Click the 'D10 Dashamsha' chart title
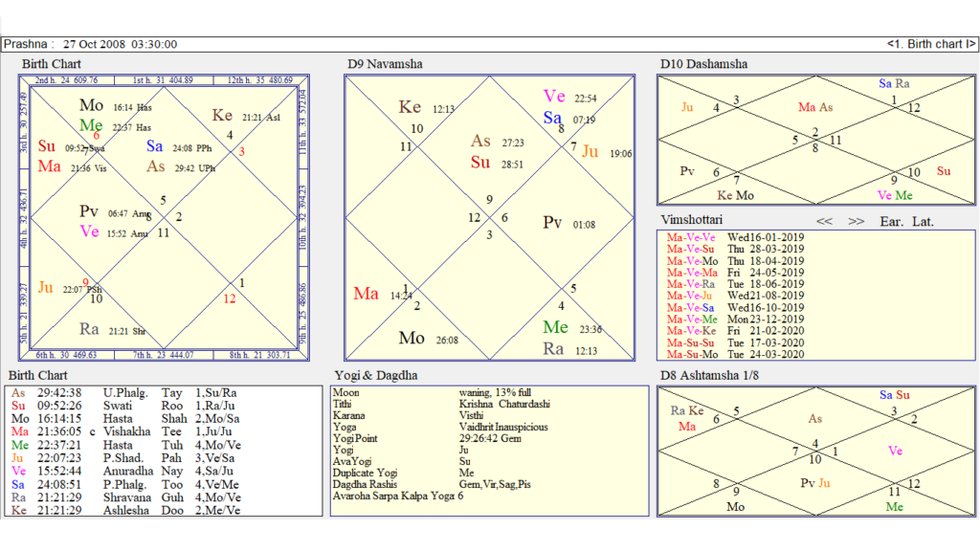 [x=703, y=64]
